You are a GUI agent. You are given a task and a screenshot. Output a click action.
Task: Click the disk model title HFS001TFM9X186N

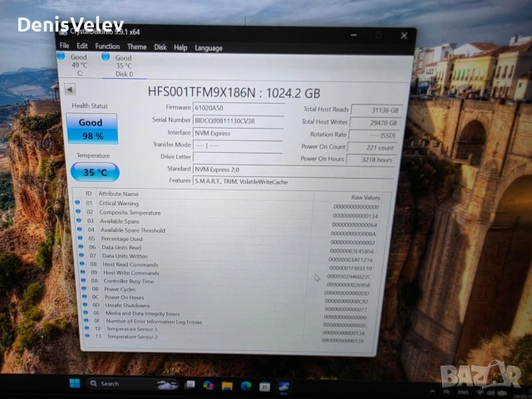click(234, 92)
